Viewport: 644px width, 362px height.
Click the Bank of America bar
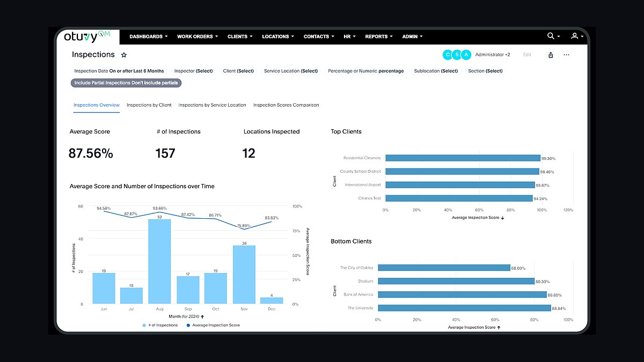[462, 294]
